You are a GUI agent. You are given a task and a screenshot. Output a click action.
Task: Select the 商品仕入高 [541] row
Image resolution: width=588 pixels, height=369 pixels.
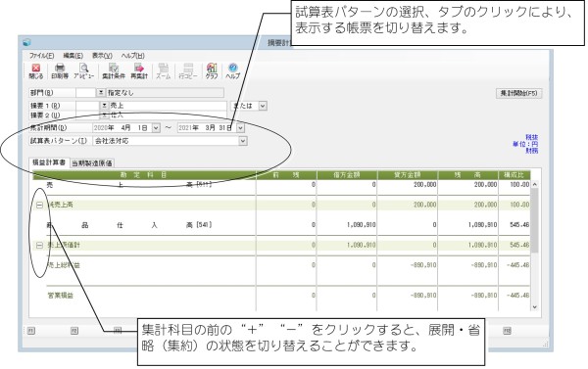pos(281,225)
